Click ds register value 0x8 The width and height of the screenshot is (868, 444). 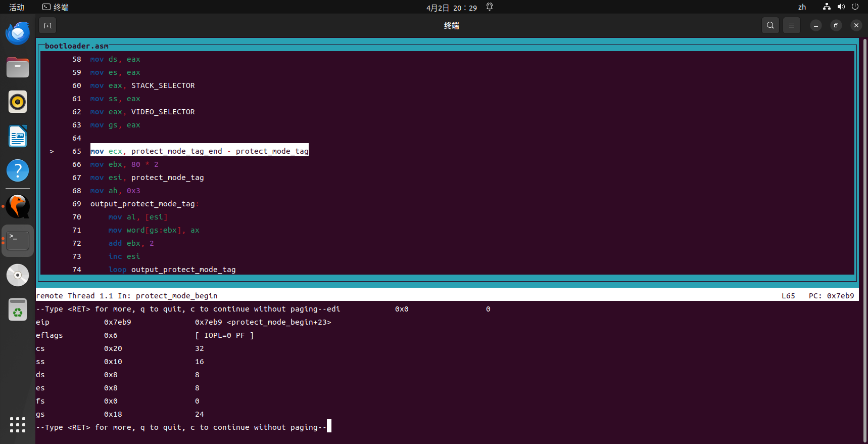coord(111,375)
